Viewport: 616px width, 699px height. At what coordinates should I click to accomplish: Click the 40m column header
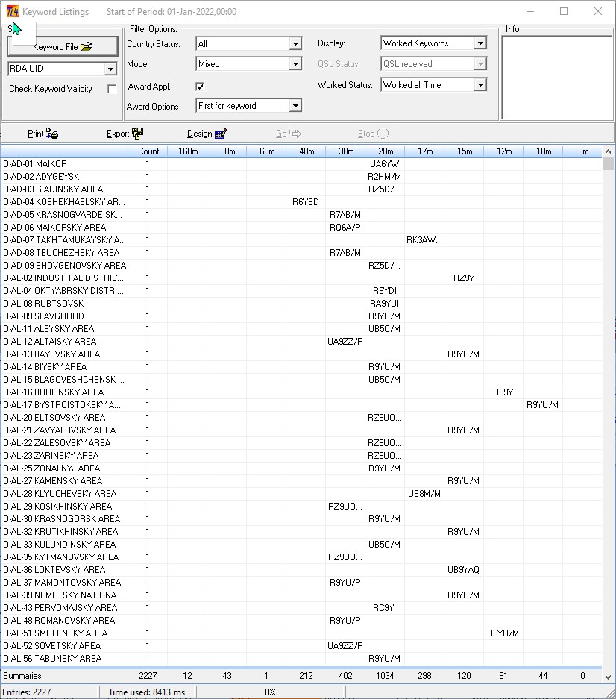pyautogui.click(x=306, y=151)
